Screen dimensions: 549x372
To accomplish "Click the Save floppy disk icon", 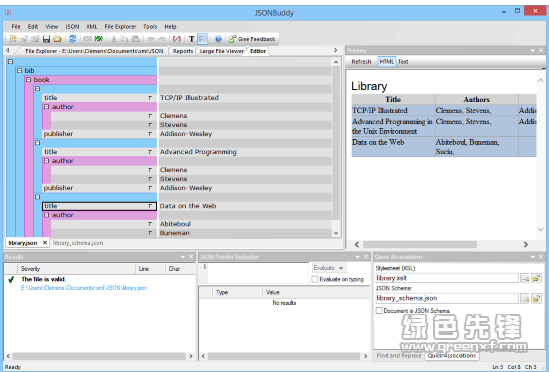I will click(x=46, y=39).
